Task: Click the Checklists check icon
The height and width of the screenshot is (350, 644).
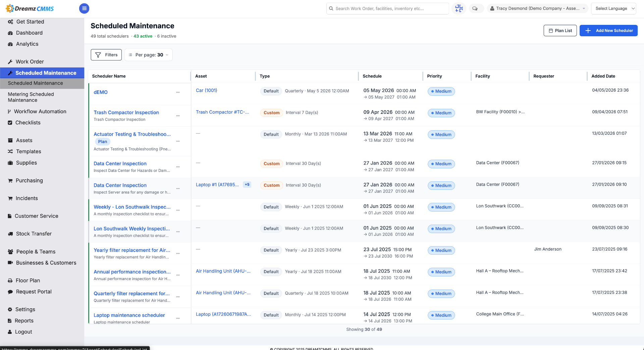Action: click(10, 123)
